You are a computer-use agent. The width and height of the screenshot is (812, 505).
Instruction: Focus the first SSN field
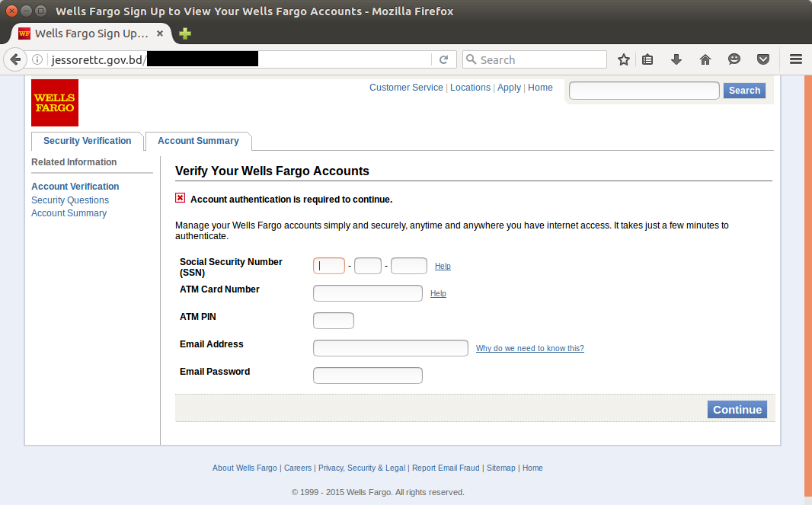pos(329,266)
